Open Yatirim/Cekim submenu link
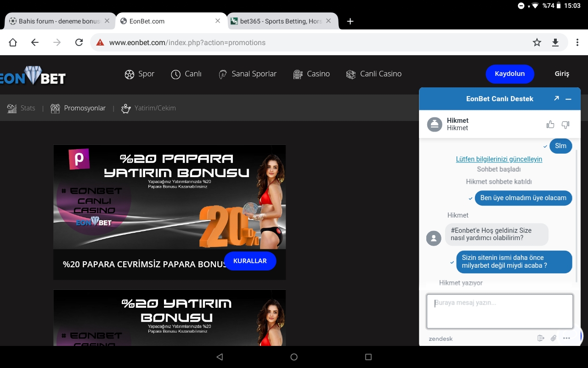The image size is (588, 368). click(148, 108)
